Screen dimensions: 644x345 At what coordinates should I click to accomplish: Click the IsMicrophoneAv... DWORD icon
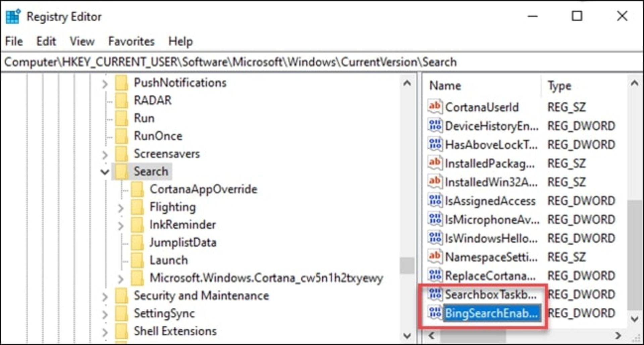[435, 219]
